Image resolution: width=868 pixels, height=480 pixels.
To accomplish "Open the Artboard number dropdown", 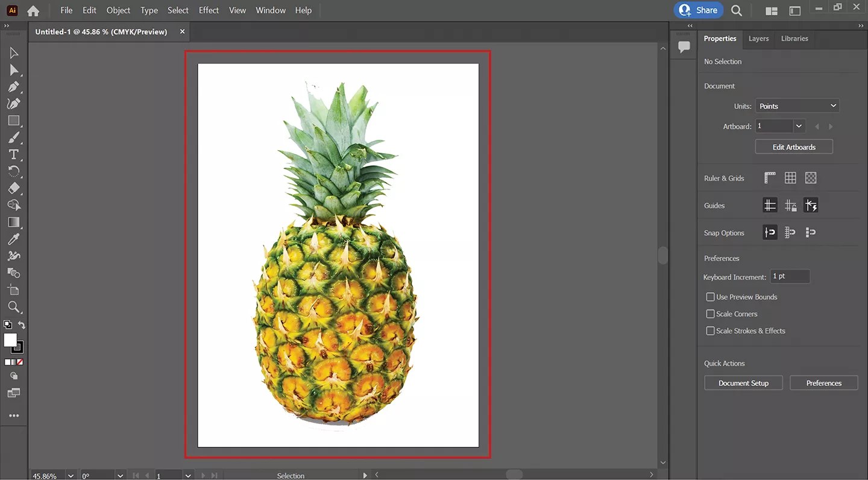I will pos(799,126).
